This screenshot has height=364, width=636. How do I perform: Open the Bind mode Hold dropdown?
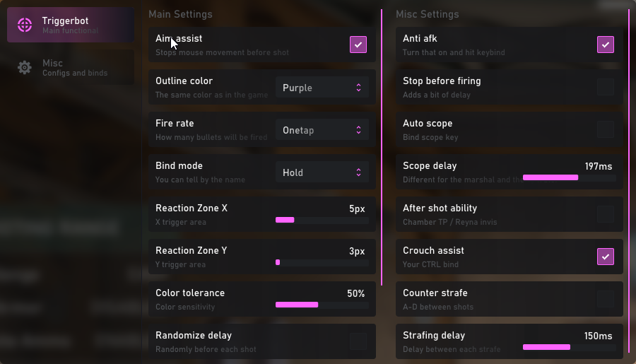coord(322,172)
